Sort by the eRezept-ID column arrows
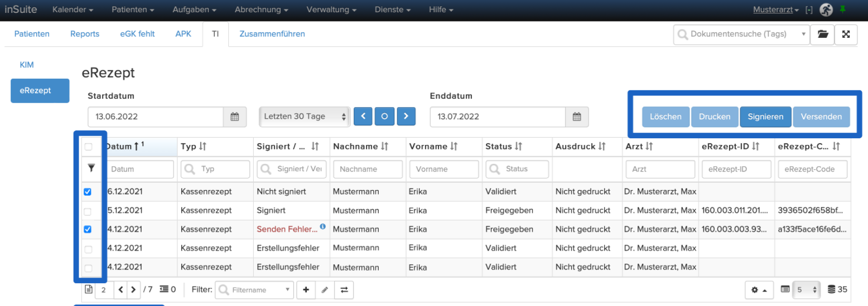Screen dimensions: 868x306 [756, 147]
